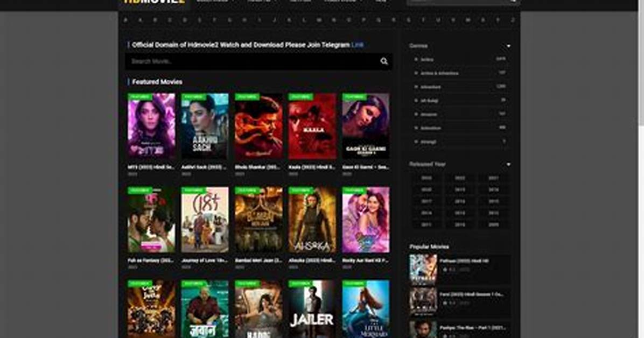Click the magnifier icon in movie search bar
Viewport: 644px width, 338px height.
point(383,61)
